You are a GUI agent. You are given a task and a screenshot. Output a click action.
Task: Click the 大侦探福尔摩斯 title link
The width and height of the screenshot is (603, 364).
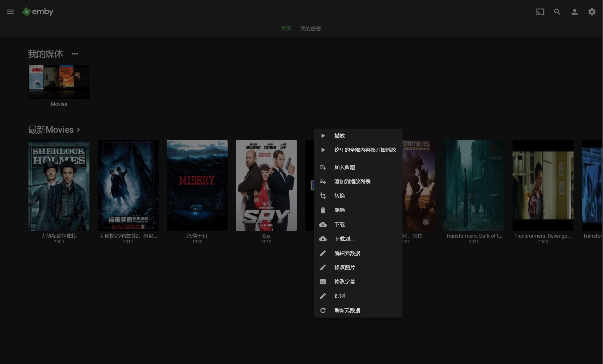tap(59, 236)
